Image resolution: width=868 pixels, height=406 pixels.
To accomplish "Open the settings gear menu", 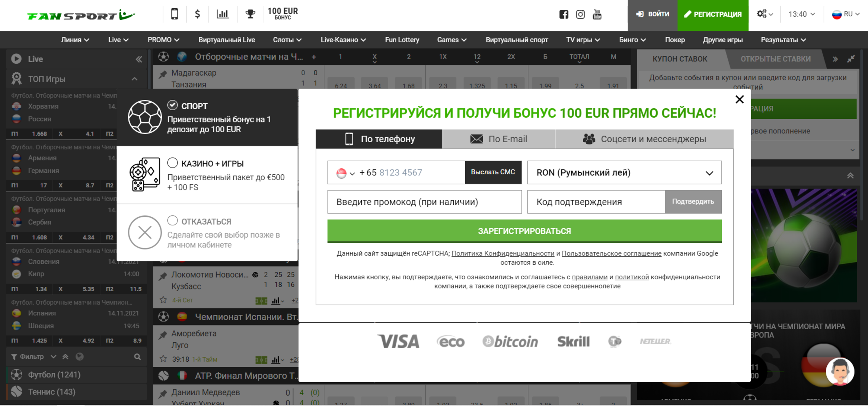I will click(x=765, y=14).
